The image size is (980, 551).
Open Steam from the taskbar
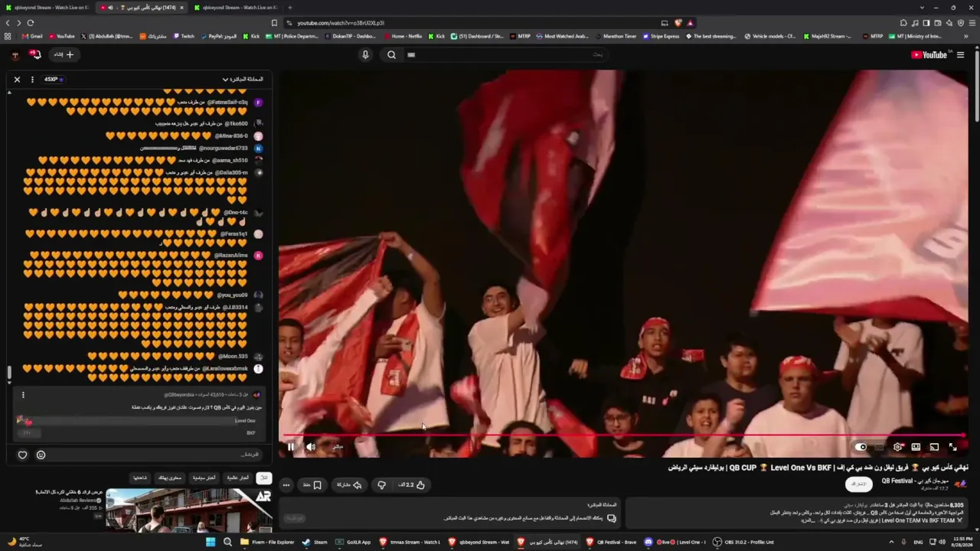tap(315, 542)
